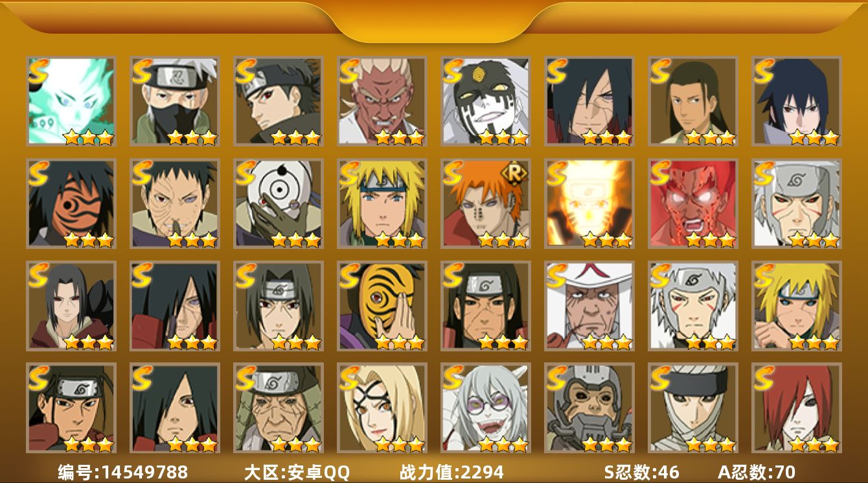868x483 pixels.
Task: Select the Hokage-hat old man portrait
Action: tap(589, 306)
